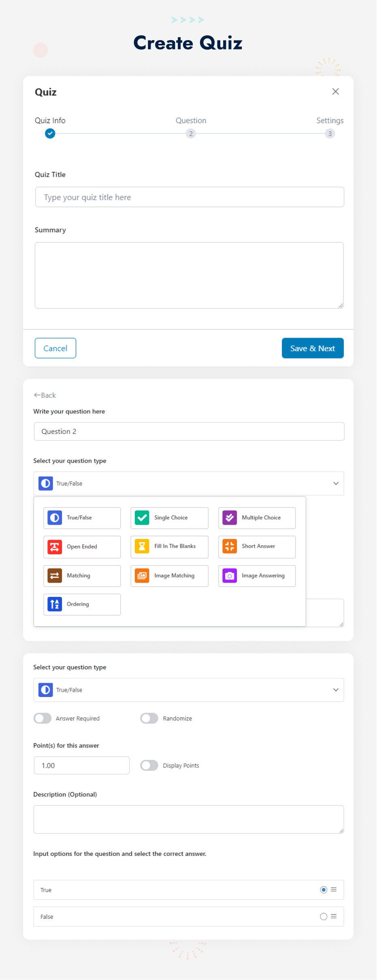Click into the Quiz Title field
Image resolution: width=377 pixels, height=980 pixels.
[190, 197]
